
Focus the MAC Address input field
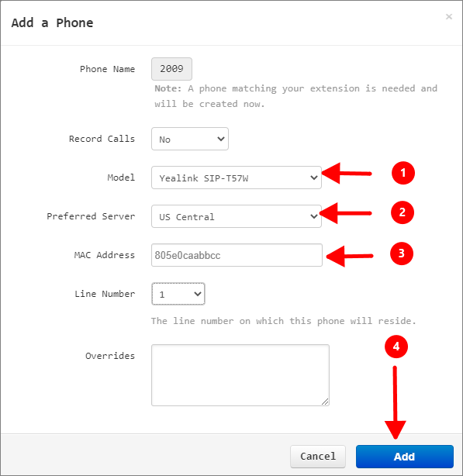pos(237,255)
